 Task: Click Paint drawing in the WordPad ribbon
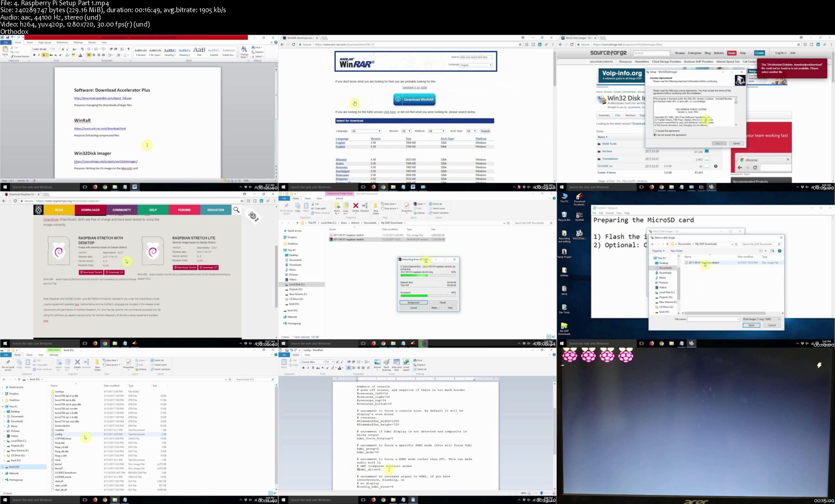387,365
